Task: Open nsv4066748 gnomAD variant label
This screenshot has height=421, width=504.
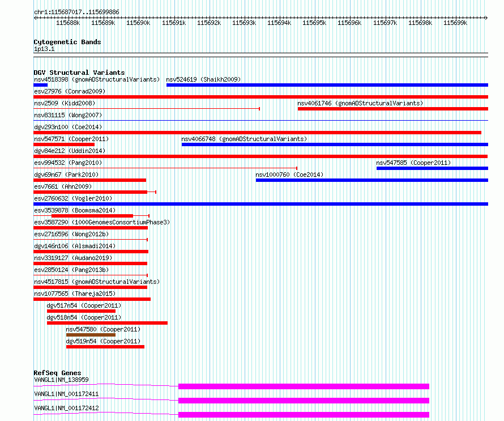Action: (244, 139)
